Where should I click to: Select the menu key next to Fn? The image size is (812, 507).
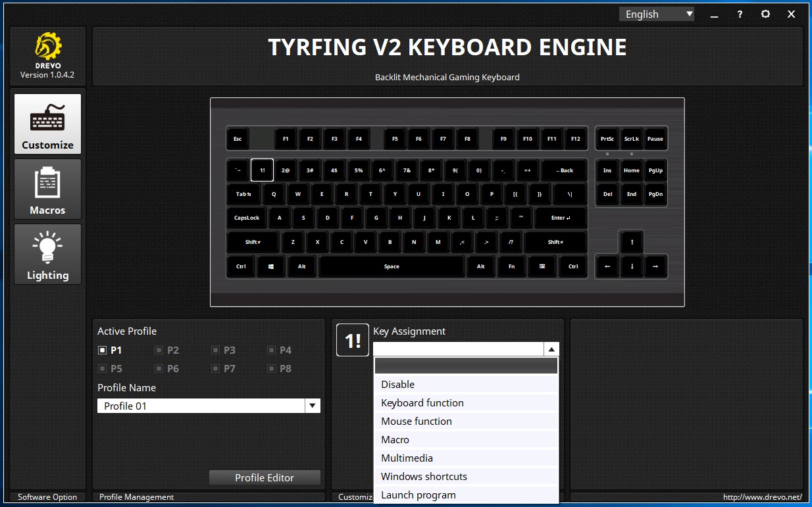coord(542,266)
